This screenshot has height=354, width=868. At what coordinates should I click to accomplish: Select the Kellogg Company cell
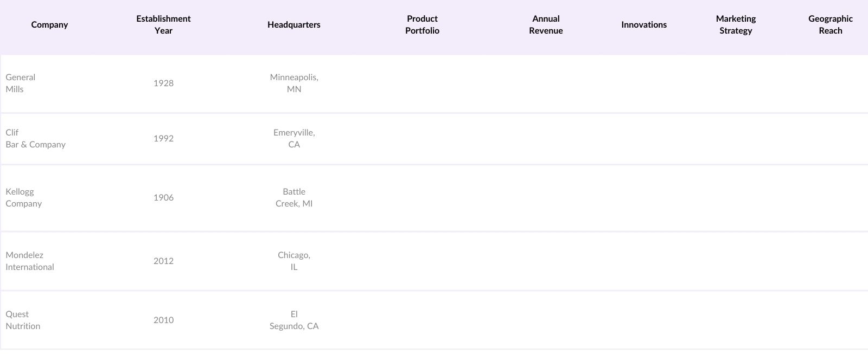[24, 198]
